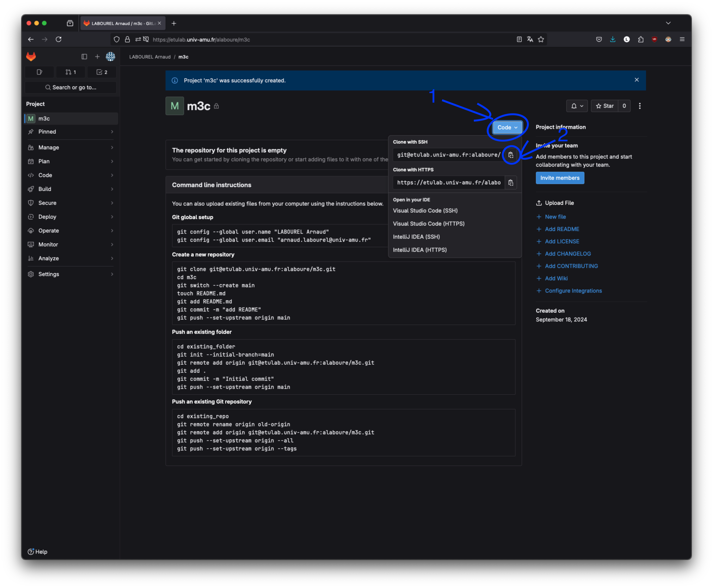Expand the Pinned sidebar section
Viewport: 713px width, 588px height.
tap(71, 132)
